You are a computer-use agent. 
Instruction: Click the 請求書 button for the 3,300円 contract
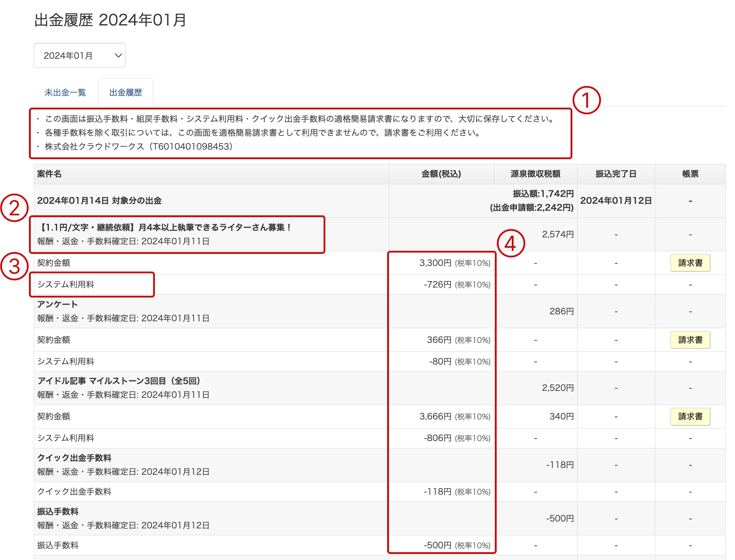point(690,262)
